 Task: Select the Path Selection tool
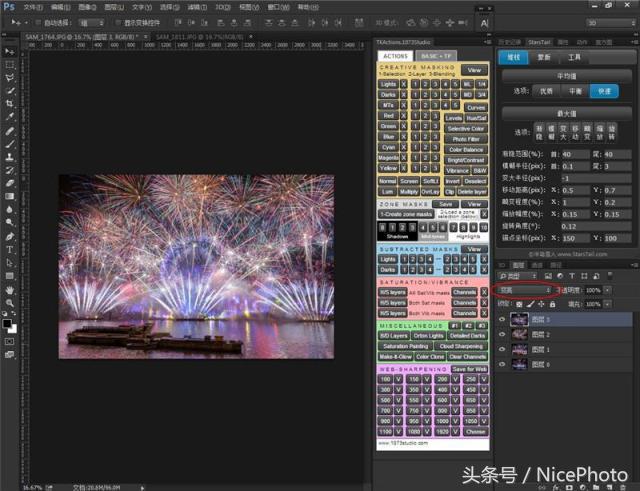[x=9, y=263]
